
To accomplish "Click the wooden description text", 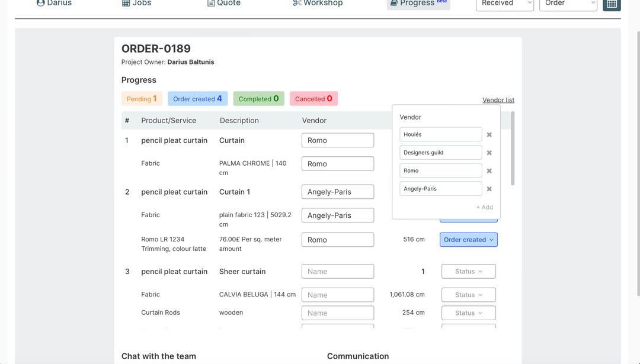I will tap(231, 313).
